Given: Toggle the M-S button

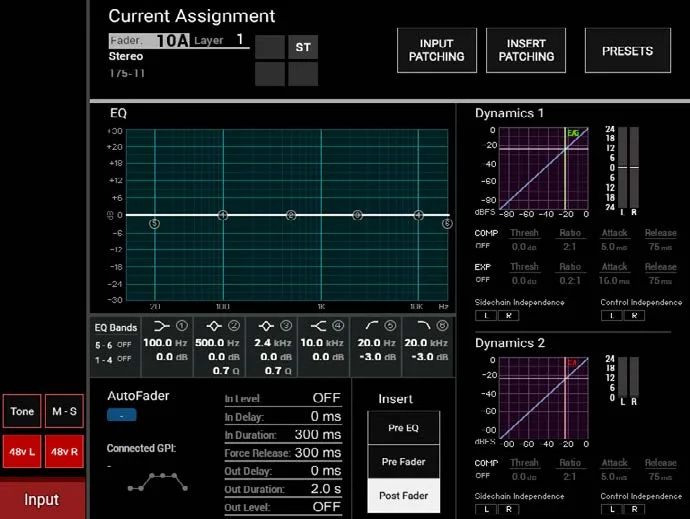Looking at the screenshot, I should pyautogui.click(x=64, y=411).
